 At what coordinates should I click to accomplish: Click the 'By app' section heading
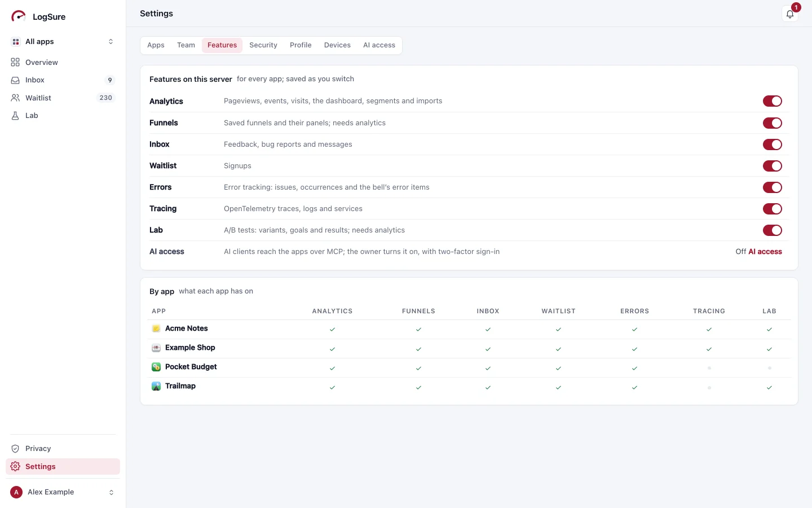pyautogui.click(x=162, y=291)
